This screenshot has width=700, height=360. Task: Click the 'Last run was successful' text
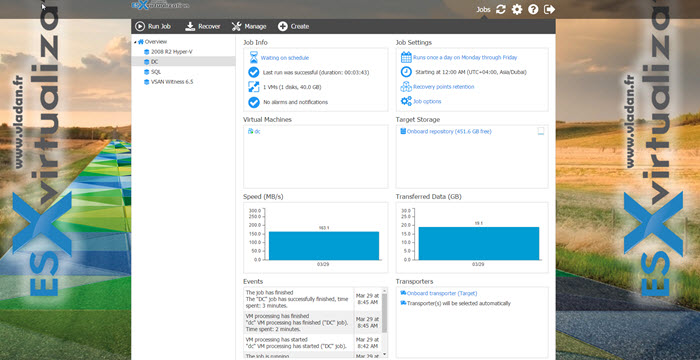(316, 72)
